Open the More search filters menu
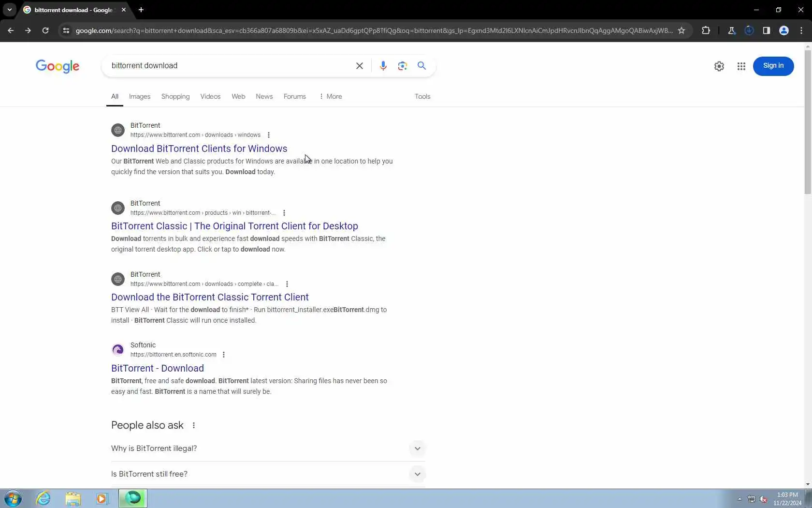 click(x=331, y=97)
